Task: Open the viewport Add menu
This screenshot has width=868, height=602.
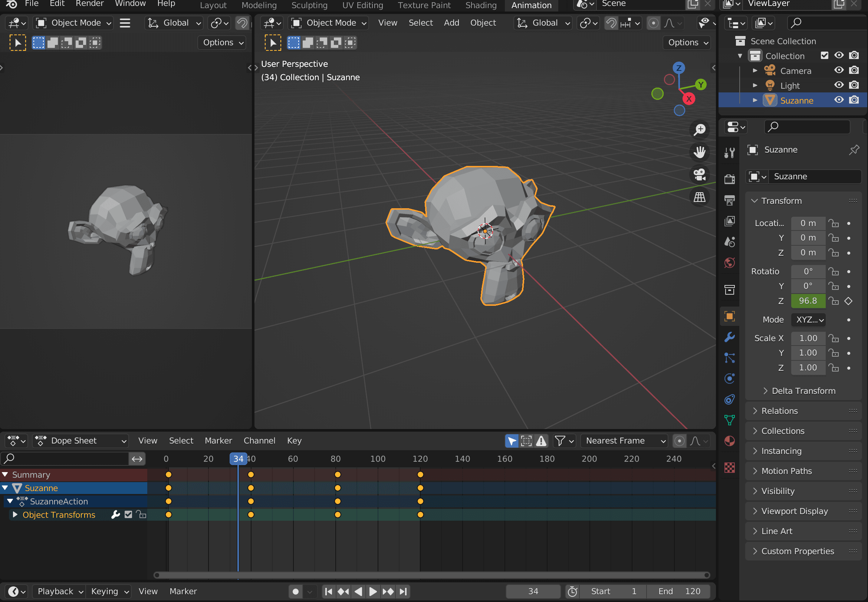Action: click(451, 23)
